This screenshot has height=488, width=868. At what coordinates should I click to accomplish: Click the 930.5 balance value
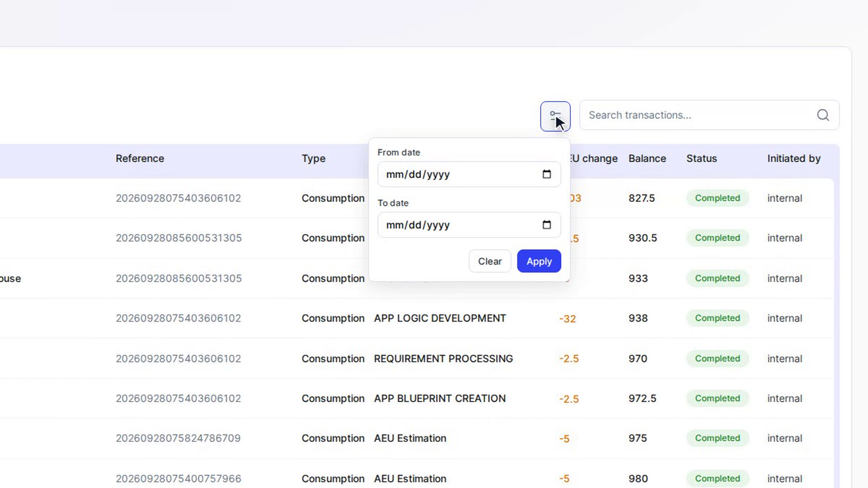coord(642,238)
